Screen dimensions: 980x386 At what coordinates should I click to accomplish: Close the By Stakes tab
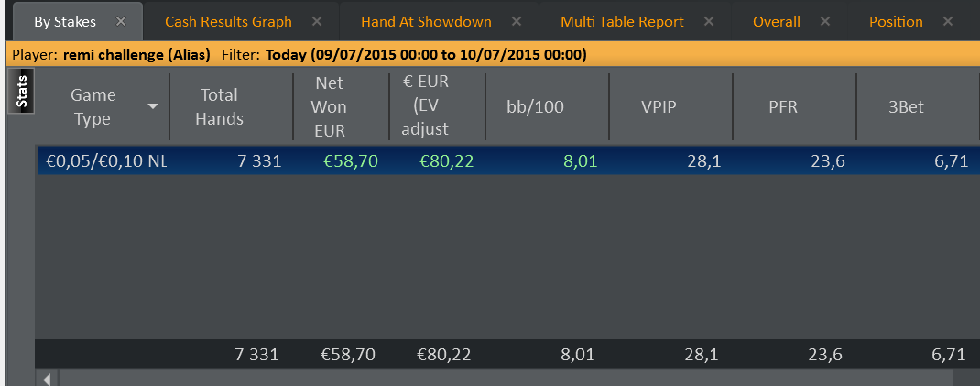coord(121,21)
